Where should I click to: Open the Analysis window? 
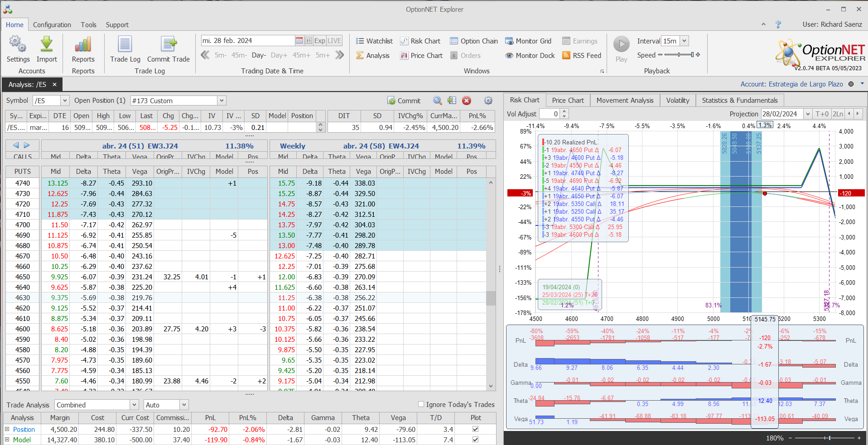pyautogui.click(x=372, y=56)
